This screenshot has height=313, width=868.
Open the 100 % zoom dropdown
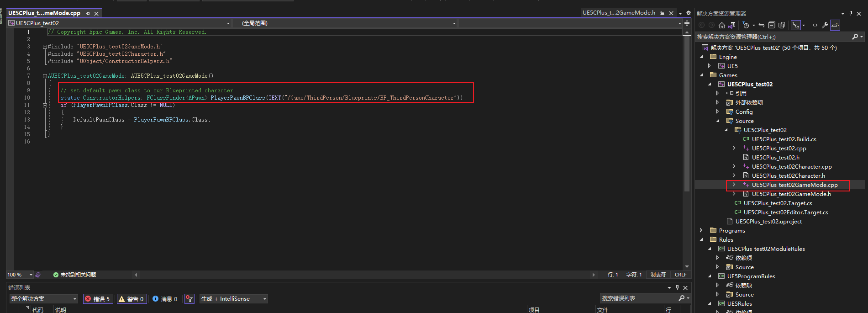click(31, 275)
